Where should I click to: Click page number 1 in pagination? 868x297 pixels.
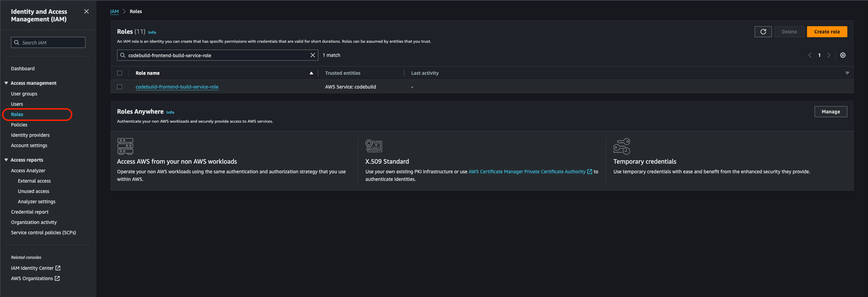coord(819,55)
